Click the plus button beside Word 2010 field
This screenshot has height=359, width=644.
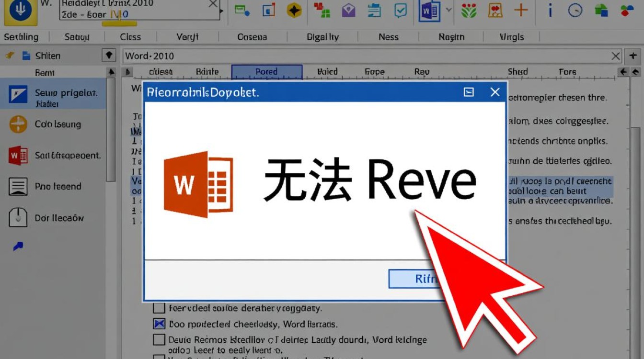pyautogui.click(x=633, y=56)
